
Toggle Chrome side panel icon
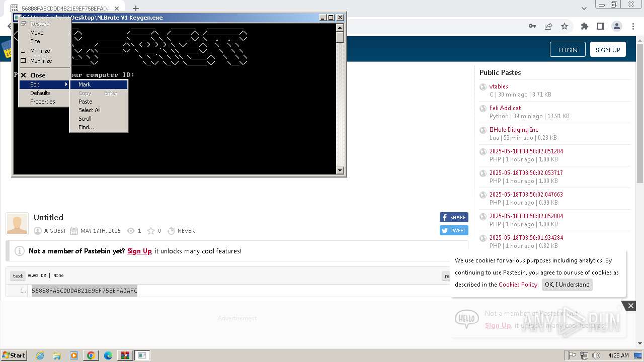(x=601, y=26)
